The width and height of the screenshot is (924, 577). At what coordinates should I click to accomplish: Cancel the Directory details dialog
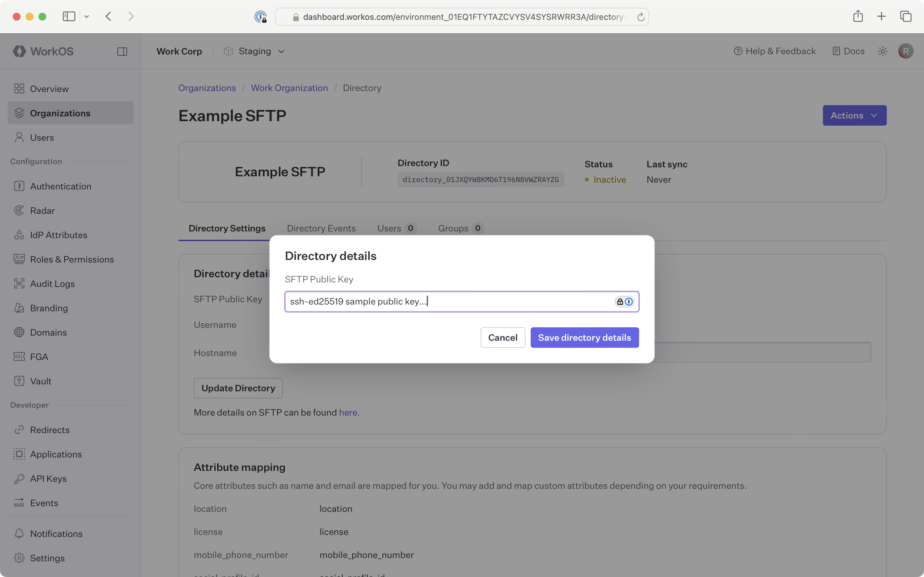[x=502, y=337]
